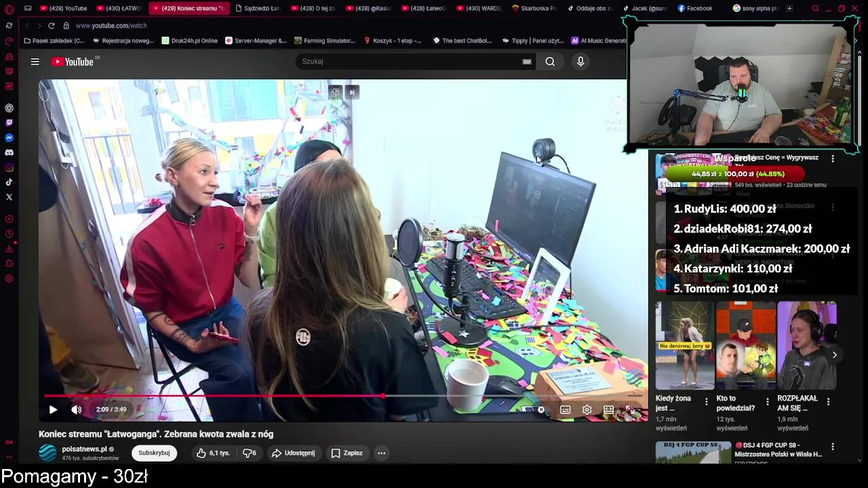Open the Opera menu logo
The width and height of the screenshot is (868, 488).
tap(9, 9)
